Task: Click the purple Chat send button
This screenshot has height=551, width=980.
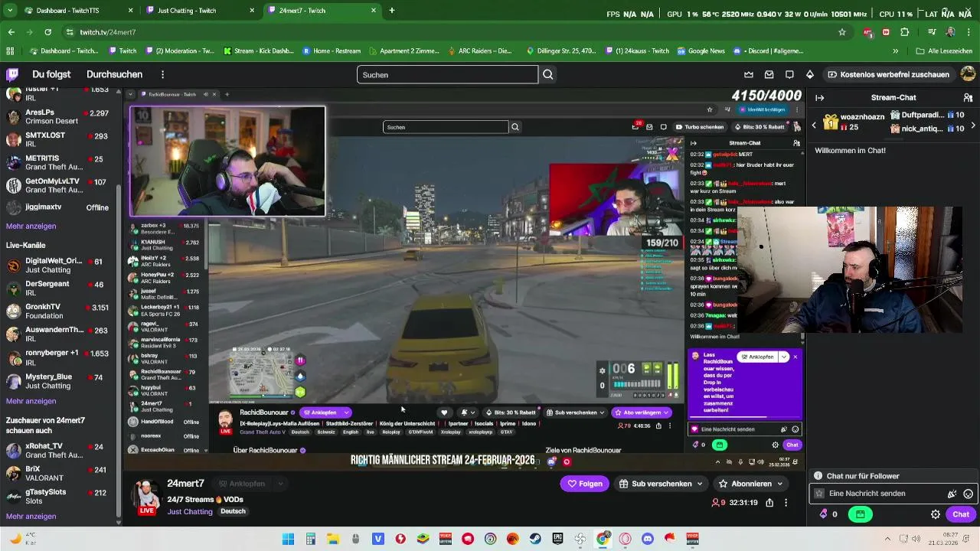Action: (x=961, y=514)
